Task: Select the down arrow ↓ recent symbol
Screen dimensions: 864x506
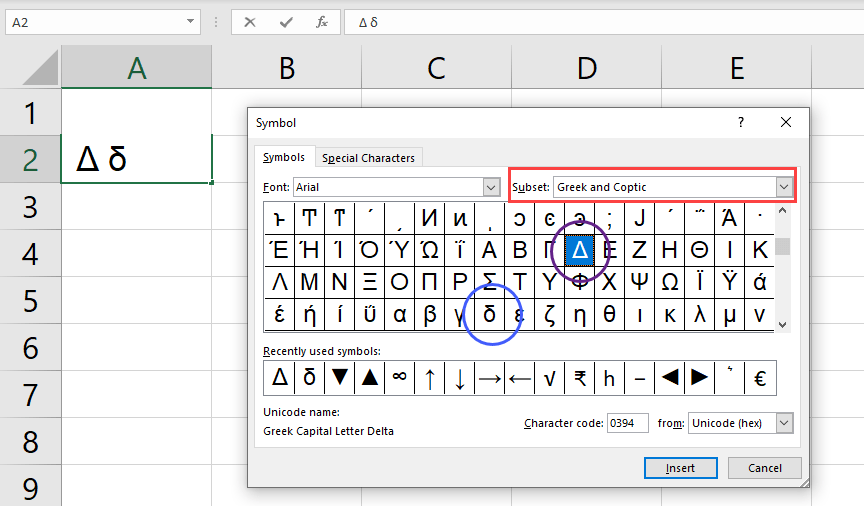Action: (x=460, y=378)
